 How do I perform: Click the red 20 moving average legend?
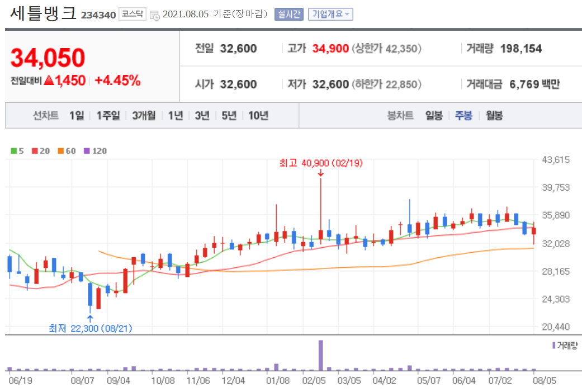41,151
